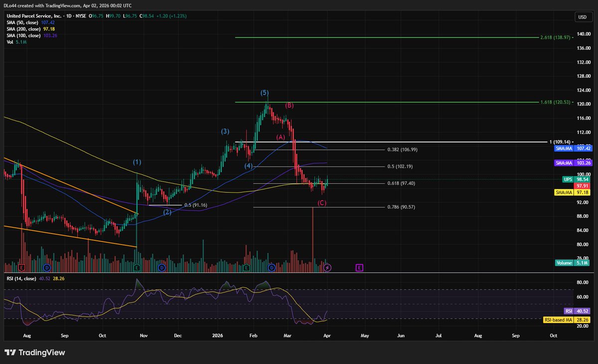Click the red wave (A) label

[281, 137]
